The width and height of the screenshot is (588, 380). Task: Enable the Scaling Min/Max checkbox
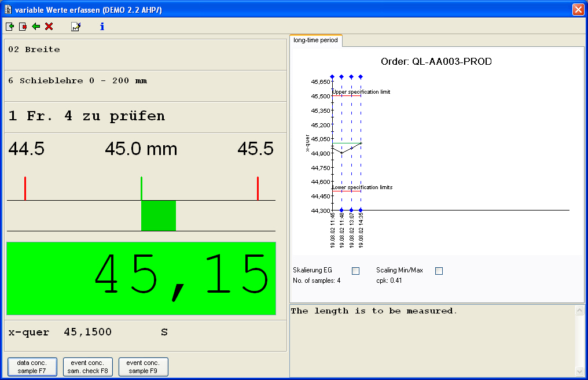tap(439, 271)
